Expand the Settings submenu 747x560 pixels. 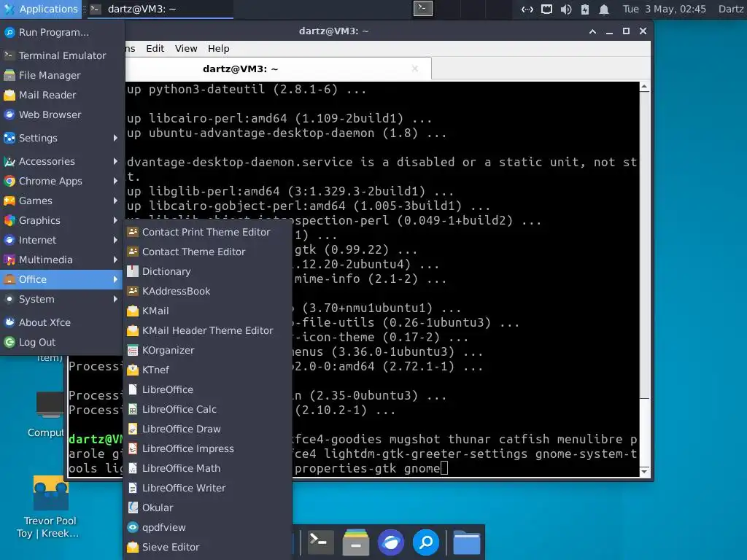click(x=62, y=138)
